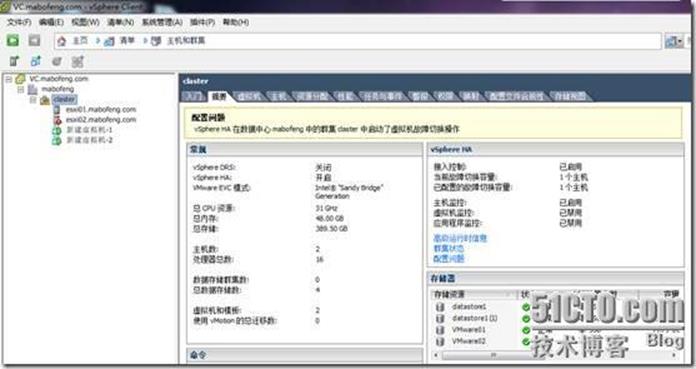Click the 新建虚拟机-1 VM icon
Viewport: 696px width, 369px height.
click(x=56, y=130)
